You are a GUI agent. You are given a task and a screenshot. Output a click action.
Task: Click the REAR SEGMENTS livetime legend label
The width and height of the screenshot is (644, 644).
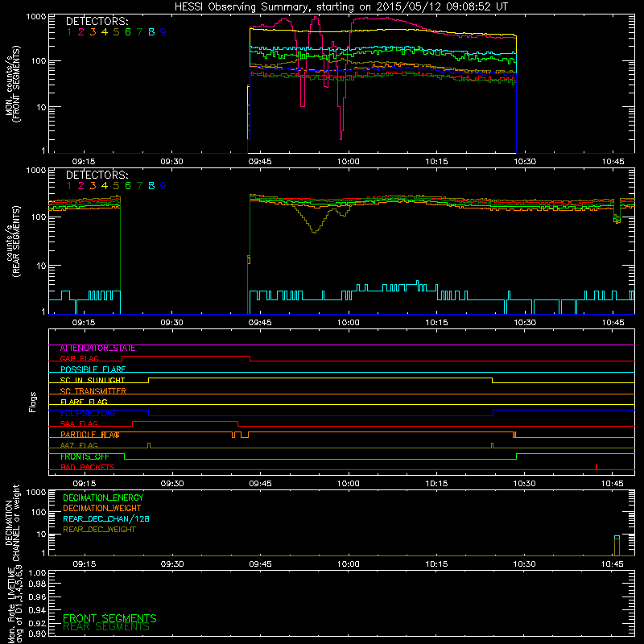[106, 627]
